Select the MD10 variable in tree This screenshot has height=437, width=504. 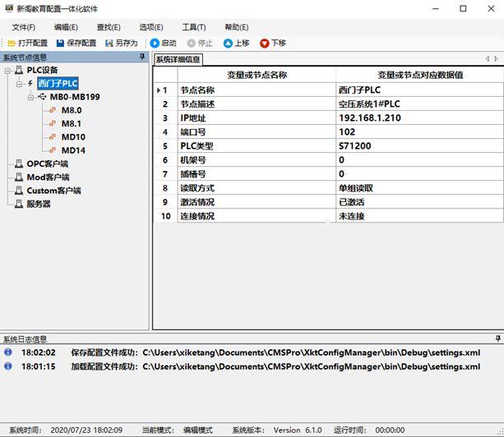[x=73, y=137]
